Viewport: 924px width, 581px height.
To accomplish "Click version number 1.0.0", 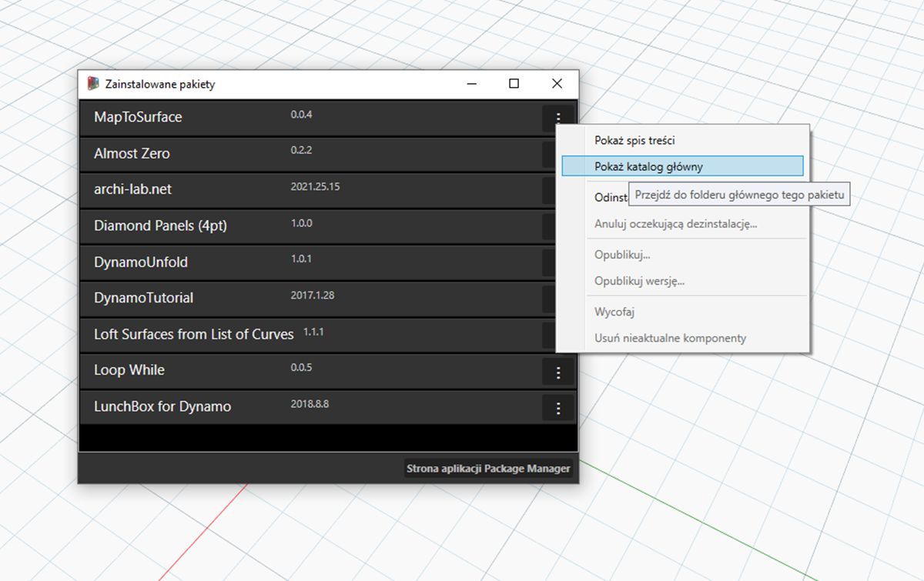I will click(301, 222).
